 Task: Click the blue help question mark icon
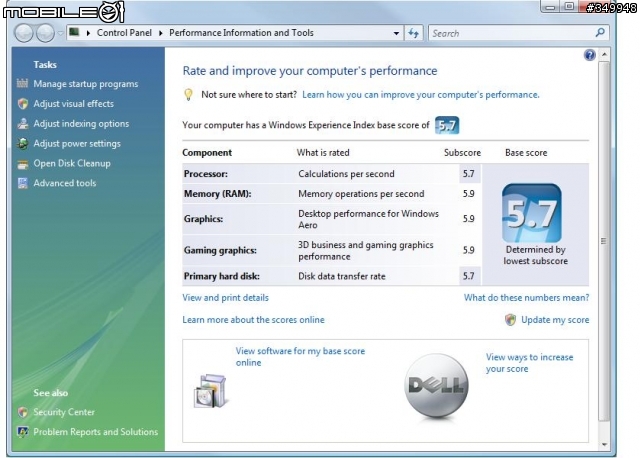(x=589, y=55)
